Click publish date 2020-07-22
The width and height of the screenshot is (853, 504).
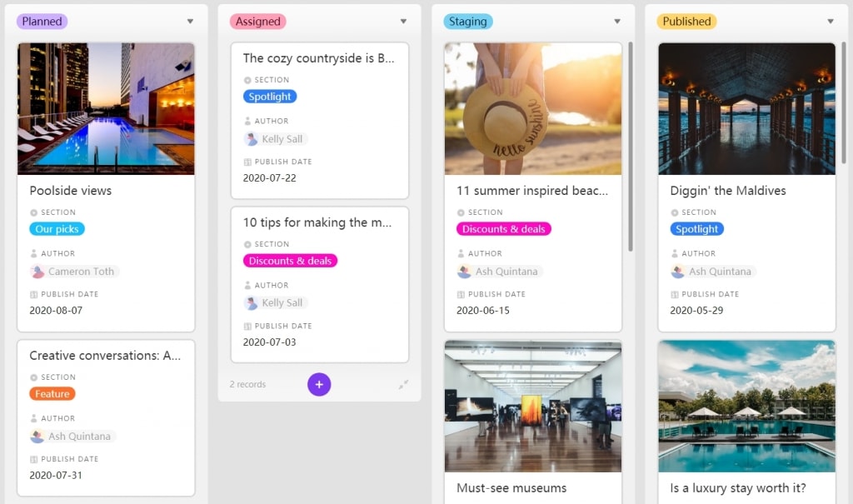(270, 178)
